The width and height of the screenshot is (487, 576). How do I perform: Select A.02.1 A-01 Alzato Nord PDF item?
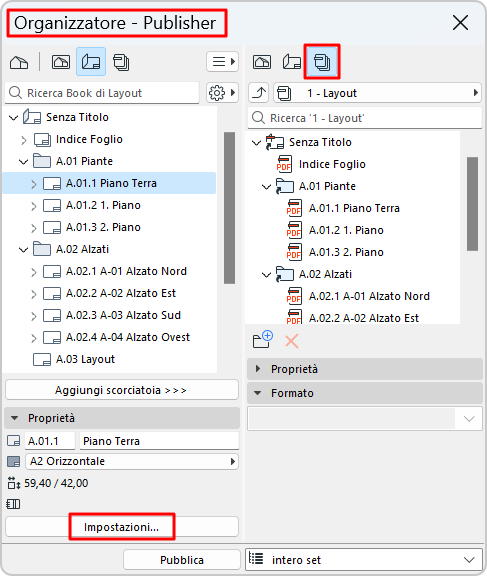369,296
